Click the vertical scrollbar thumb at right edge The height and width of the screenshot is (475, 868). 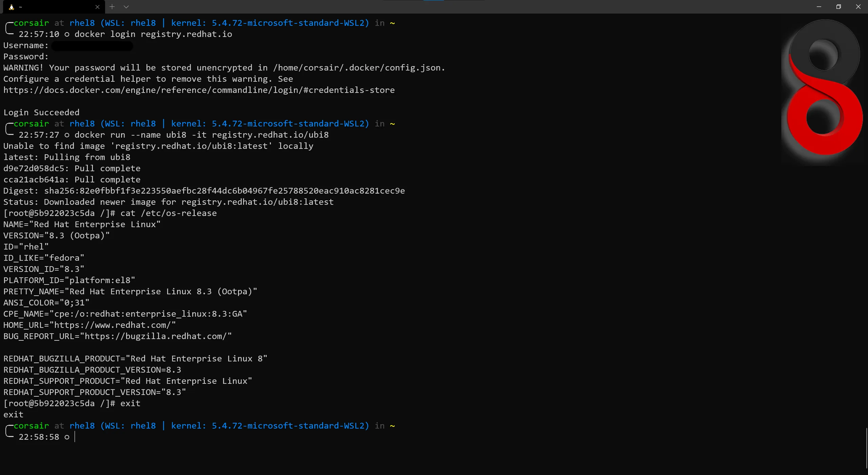(866, 448)
